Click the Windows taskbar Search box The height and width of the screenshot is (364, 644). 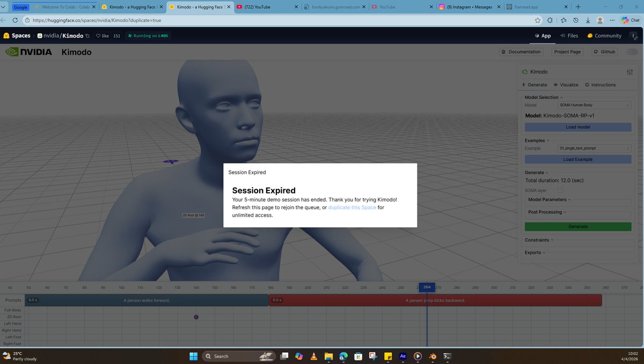(239, 356)
